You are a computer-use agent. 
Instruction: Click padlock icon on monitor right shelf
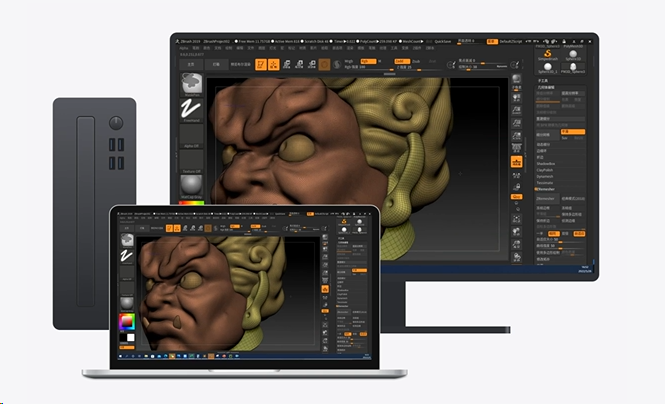tap(516, 187)
